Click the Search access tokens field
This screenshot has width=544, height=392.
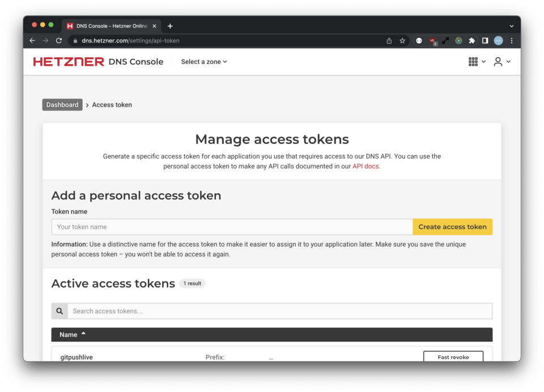pyautogui.click(x=279, y=311)
